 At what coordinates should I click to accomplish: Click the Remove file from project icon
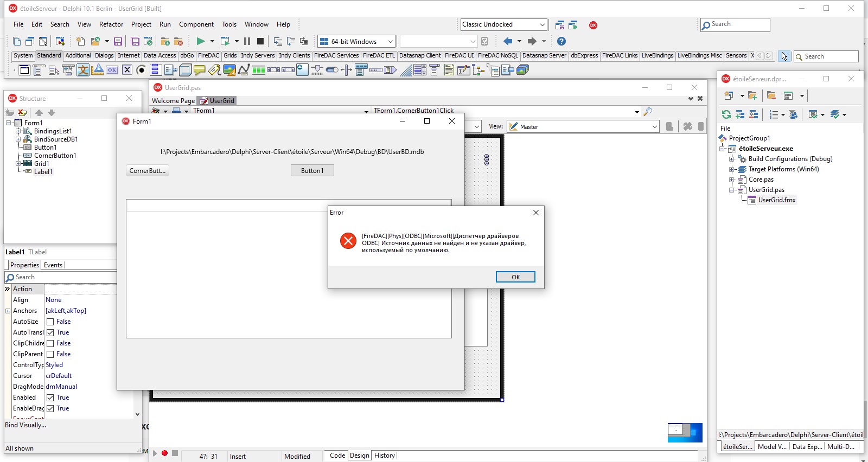pos(178,41)
